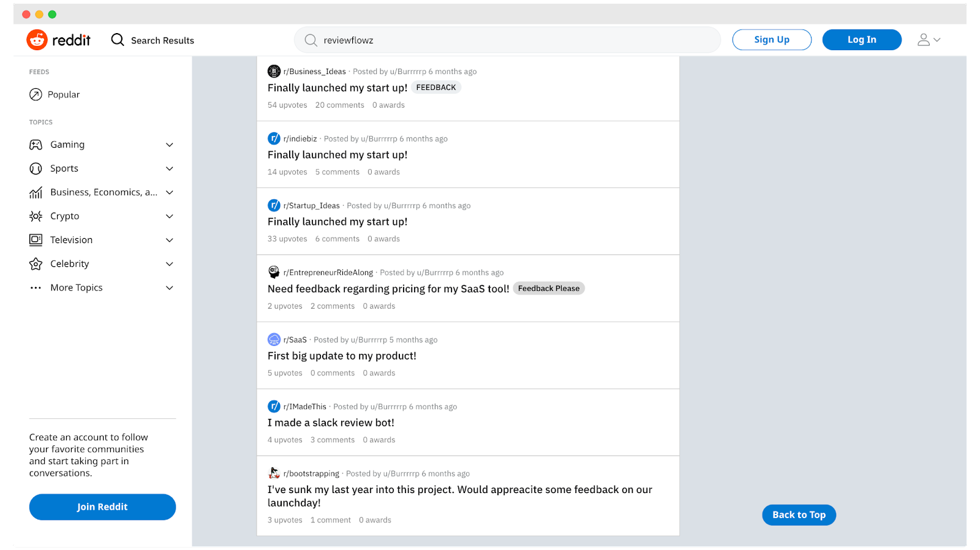Click the r/SaaS community avatar

tap(274, 339)
